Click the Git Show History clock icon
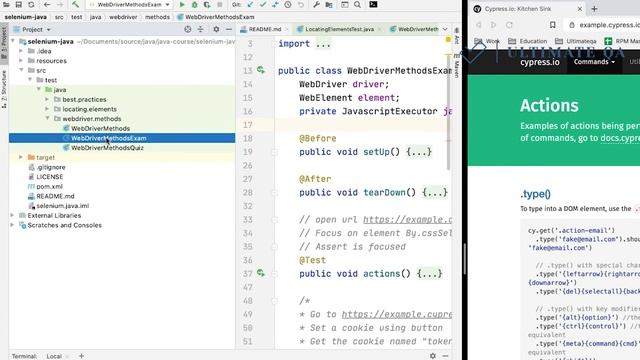This screenshot has width=640, height=360. pos(288,4)
